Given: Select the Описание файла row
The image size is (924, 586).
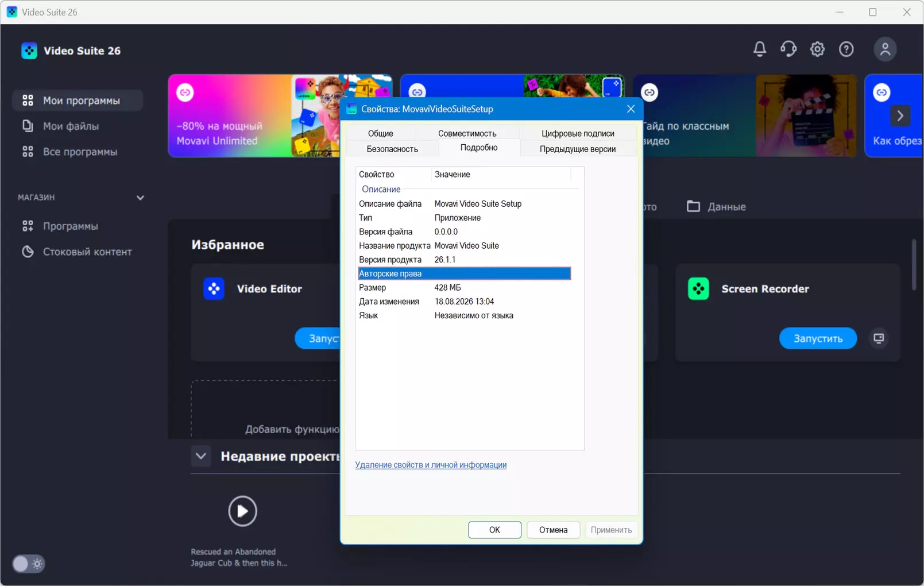Looking at the screenshot, I should coord(464,204).
